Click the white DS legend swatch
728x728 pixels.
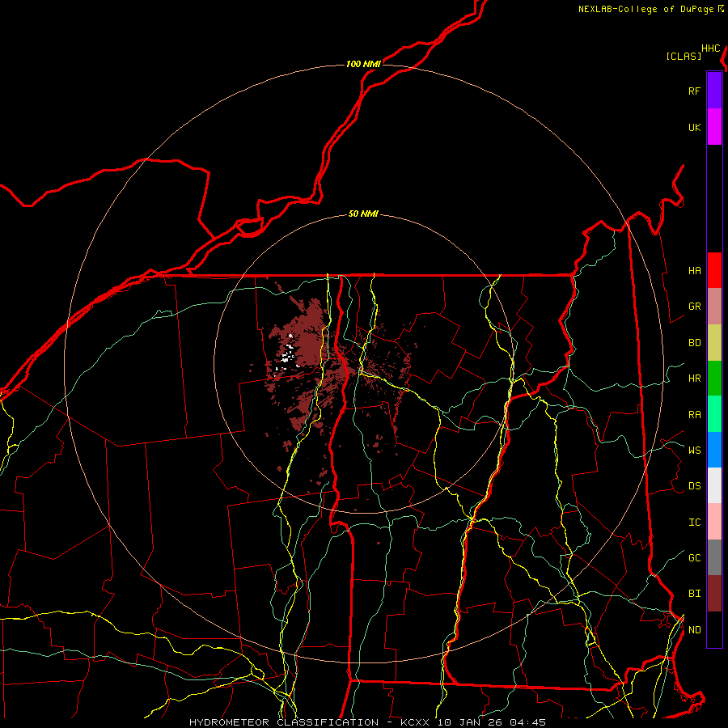pos(714,485)
